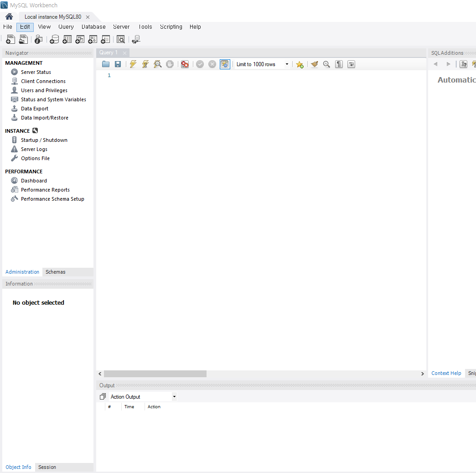
Task: Close the Local instance MySQL80 tab
Action: tap(88, 17)
